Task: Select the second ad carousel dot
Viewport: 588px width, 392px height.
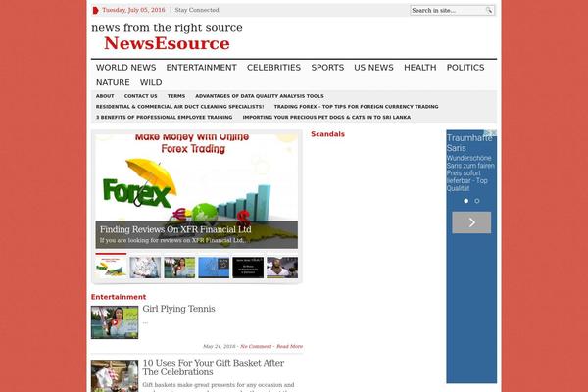Action: pos(477,201)
